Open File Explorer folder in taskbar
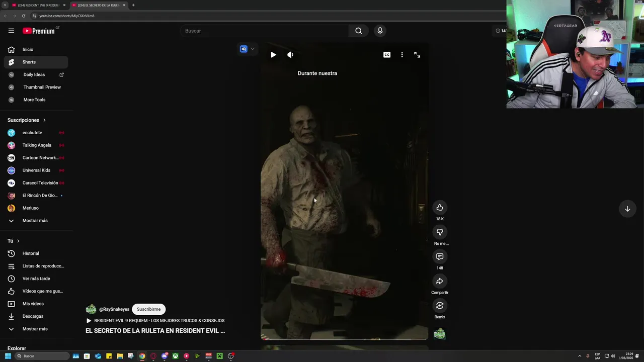This screenshot has height=362, width=644. [x=120, y=356]
